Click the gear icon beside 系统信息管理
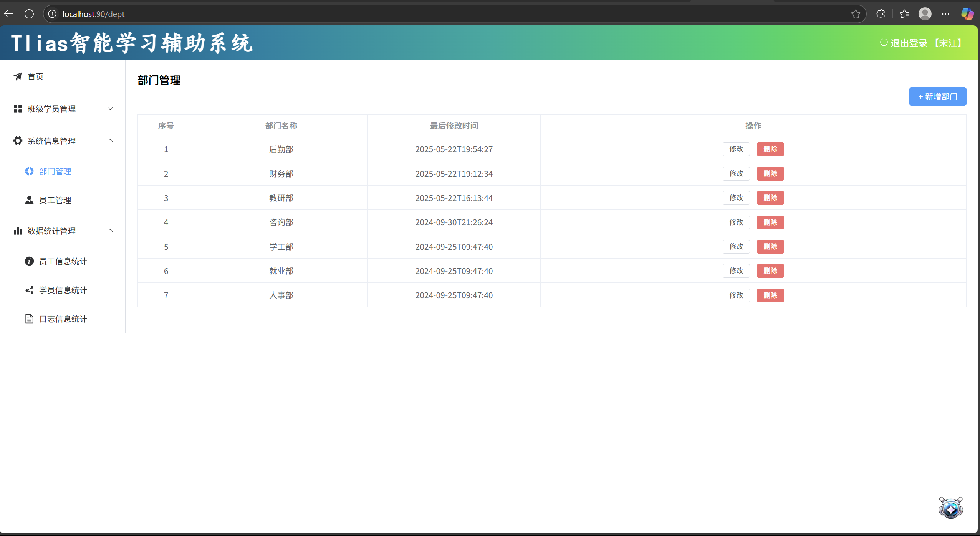This screenshot has width=980, height=536. pyautogui.click(x=18, y=141)
